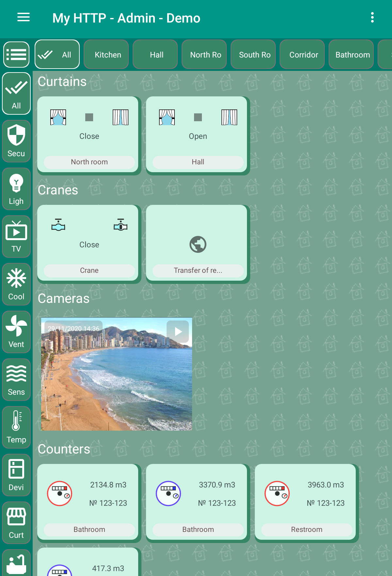This screenshot has height=576, width=392.
Task: Open the Security category in sidebar
Action: tap(16, 141)
